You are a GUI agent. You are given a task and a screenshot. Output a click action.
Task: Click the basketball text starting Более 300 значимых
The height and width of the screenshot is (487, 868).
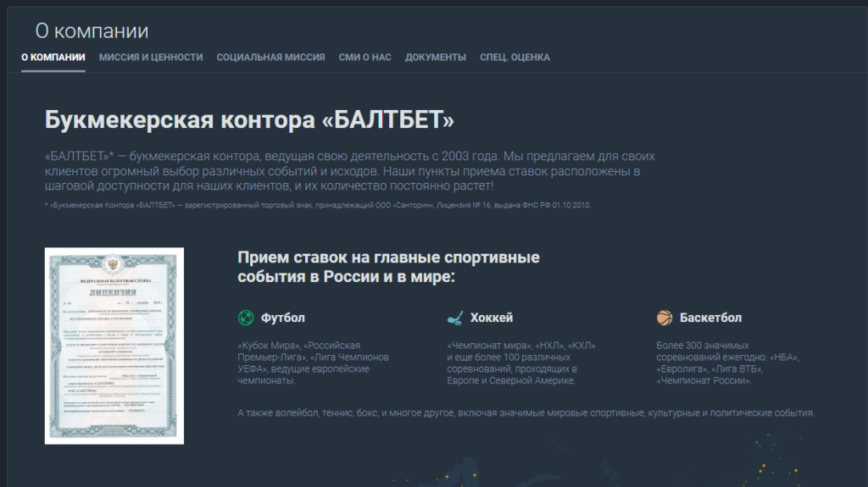point(728,363)
